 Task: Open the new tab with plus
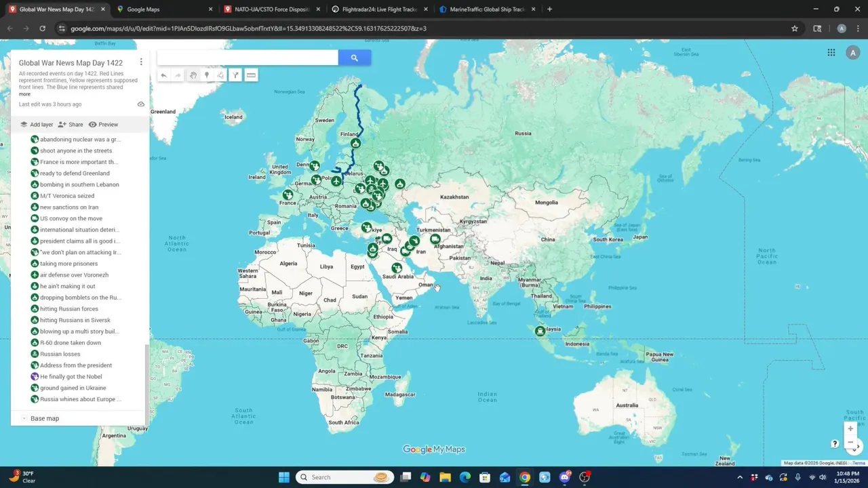point(549,9)
